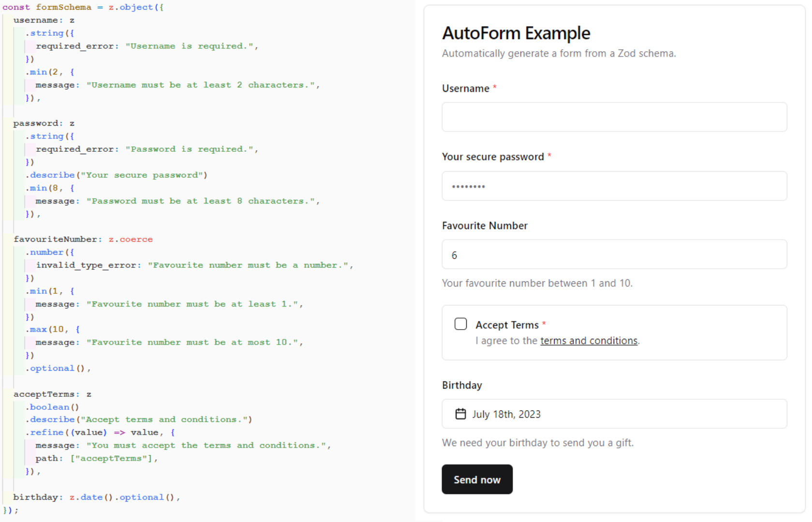Click the Accept Terms label
The image size is (812, 522).
[x=507, y=325]
